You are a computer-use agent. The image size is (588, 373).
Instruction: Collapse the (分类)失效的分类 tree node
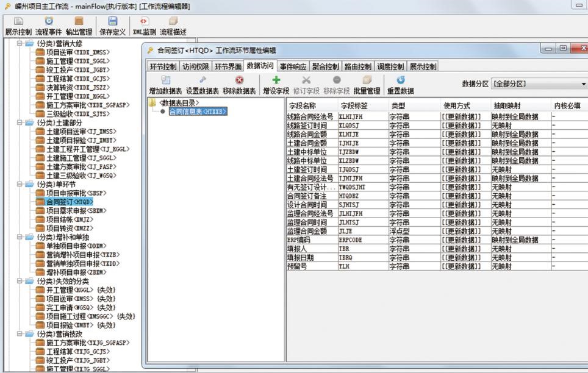tap(20, 281)
